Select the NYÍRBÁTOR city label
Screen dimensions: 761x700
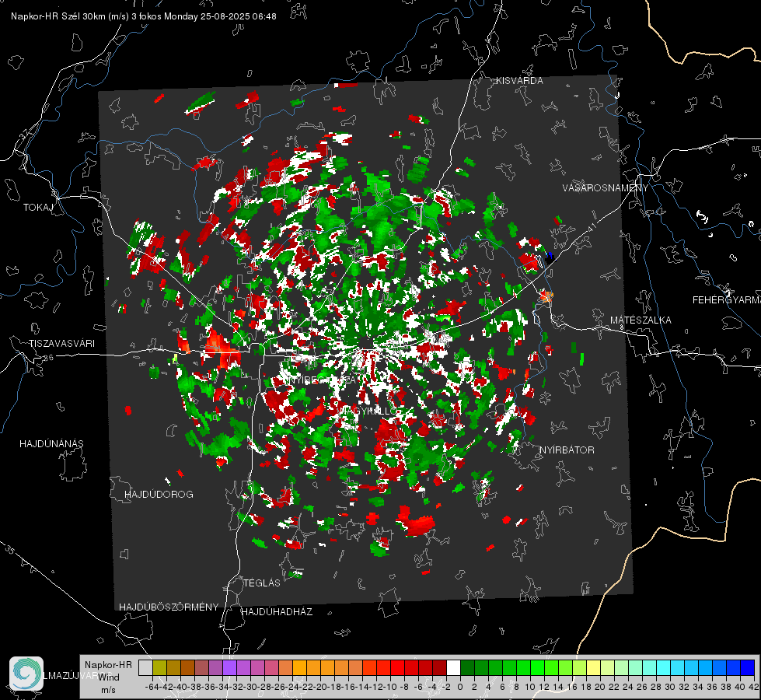click(x=567, y=450)
